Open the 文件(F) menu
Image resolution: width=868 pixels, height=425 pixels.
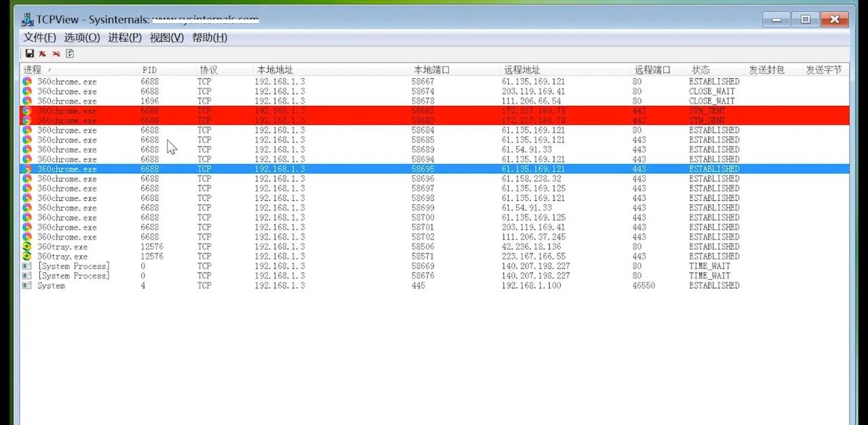tap(40, 37)
